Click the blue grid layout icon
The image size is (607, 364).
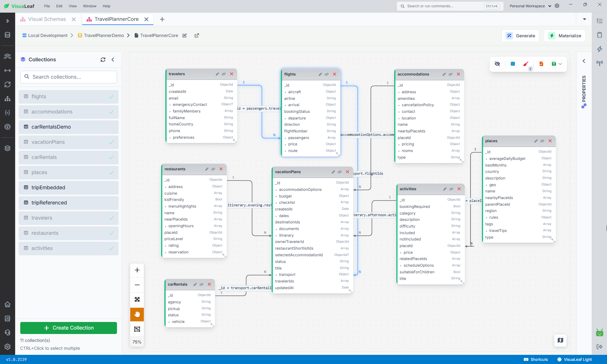[x=513, y=64]
